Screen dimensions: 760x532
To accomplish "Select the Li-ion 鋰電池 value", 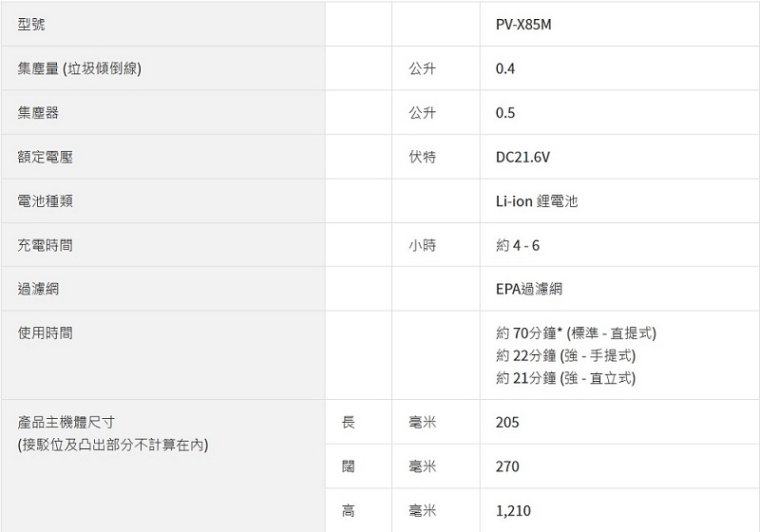I will coord(537,201).
